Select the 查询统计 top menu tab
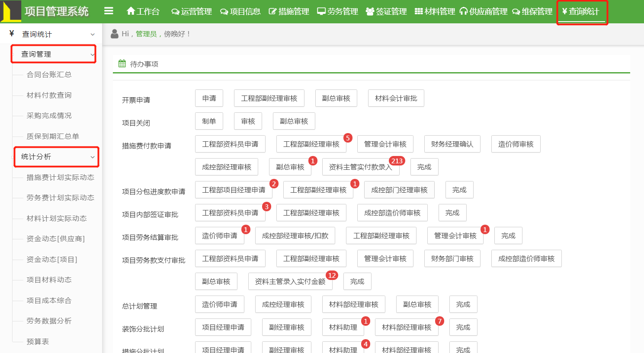 (581, 11)
